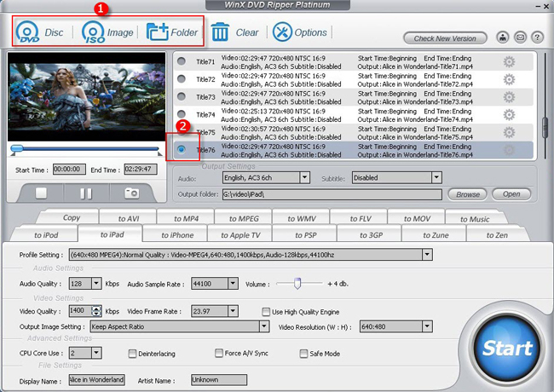Select Title74 radio button
The width and height of the screenshot is (554, 392).
point(182,114)
